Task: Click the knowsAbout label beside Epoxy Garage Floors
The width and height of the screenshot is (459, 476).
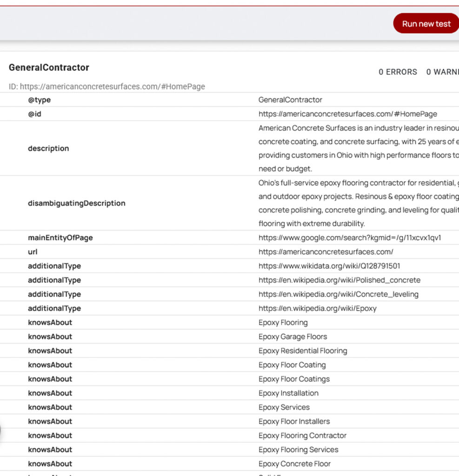Action: [x=50, y=337]
